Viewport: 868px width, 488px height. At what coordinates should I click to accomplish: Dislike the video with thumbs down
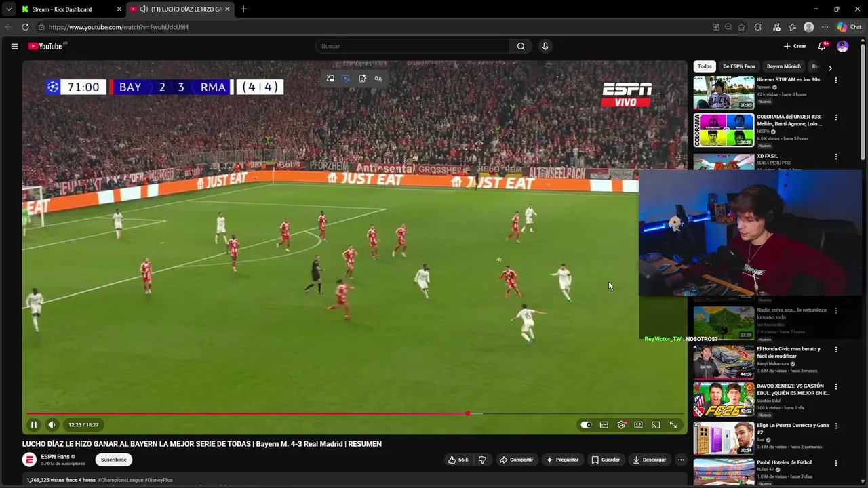click(x=482, y=460)
